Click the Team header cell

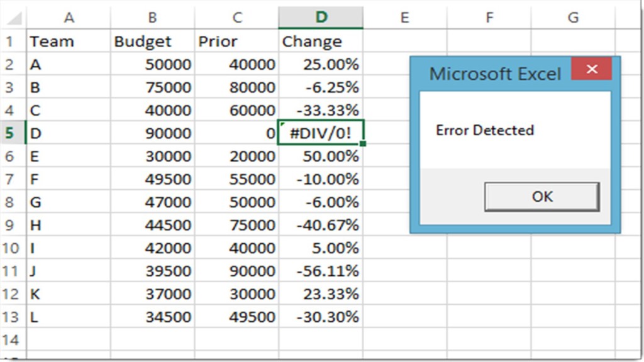tap(69, 41)
